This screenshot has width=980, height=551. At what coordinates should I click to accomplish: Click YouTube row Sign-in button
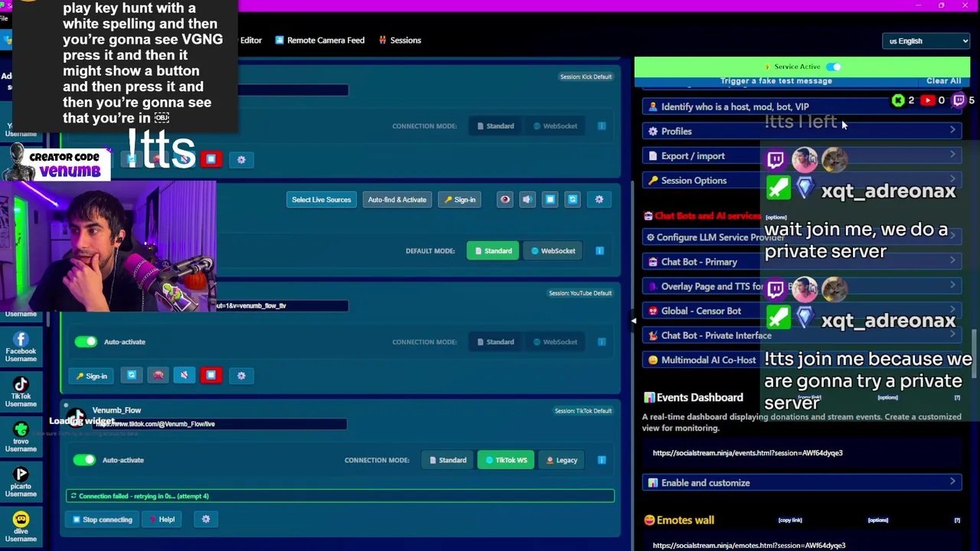[x=91, y=376]
